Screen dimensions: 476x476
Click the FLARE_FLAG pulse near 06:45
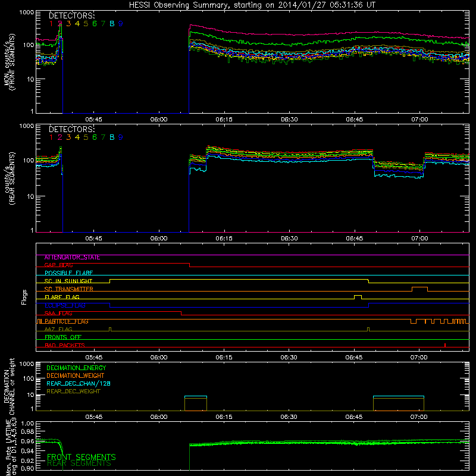[x=358, y=297]
